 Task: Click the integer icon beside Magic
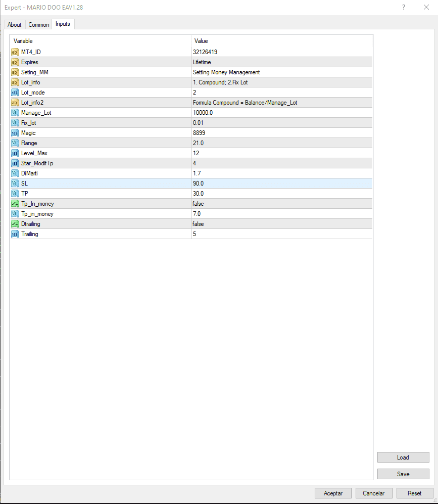click(x=15, y=133)
